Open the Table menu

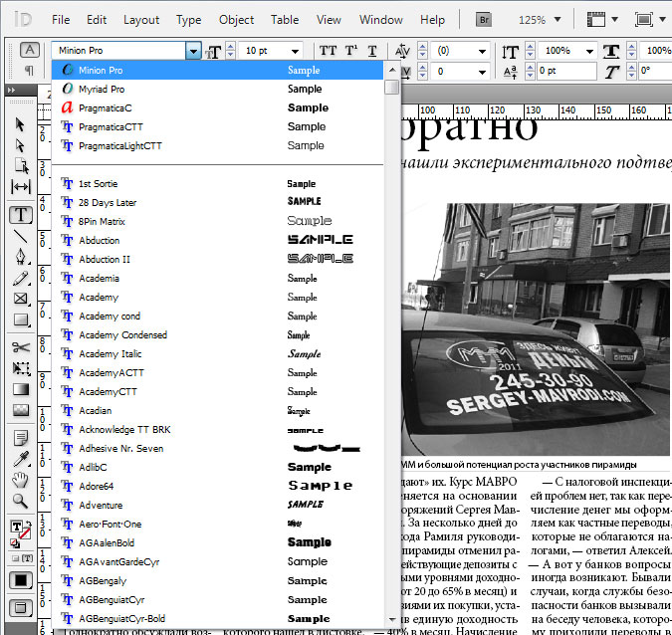(285, 20)
